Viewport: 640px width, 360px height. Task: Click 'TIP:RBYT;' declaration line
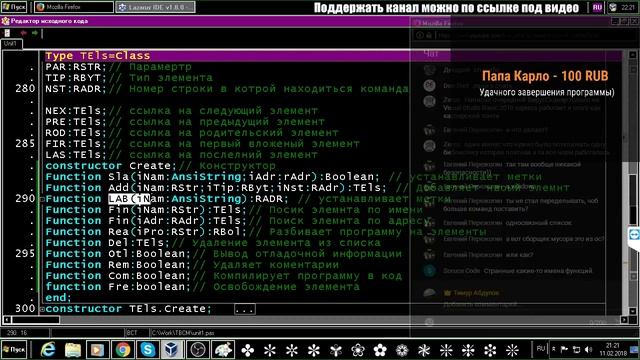(x=76, y=78)
